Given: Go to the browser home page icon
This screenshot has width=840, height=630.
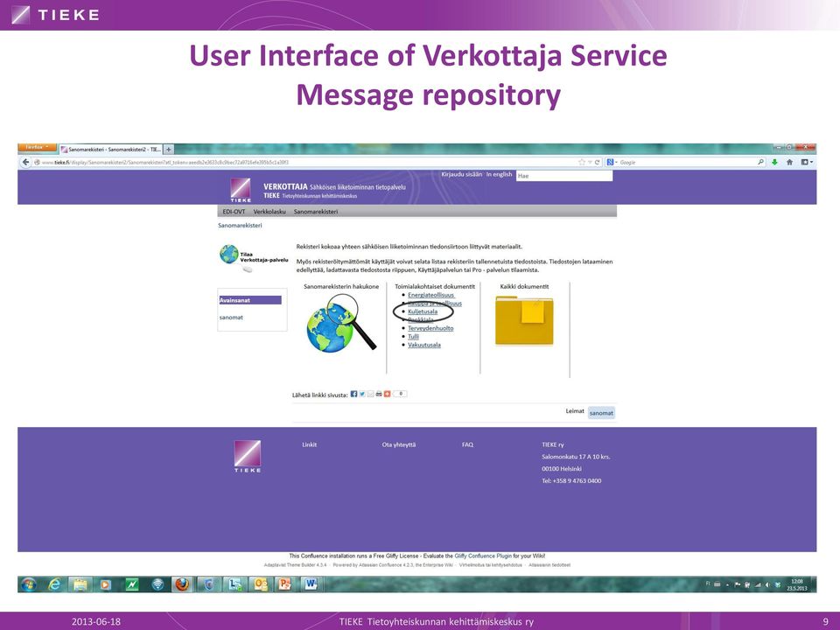Looking at the screenshot, I should [x=789, y=162].
